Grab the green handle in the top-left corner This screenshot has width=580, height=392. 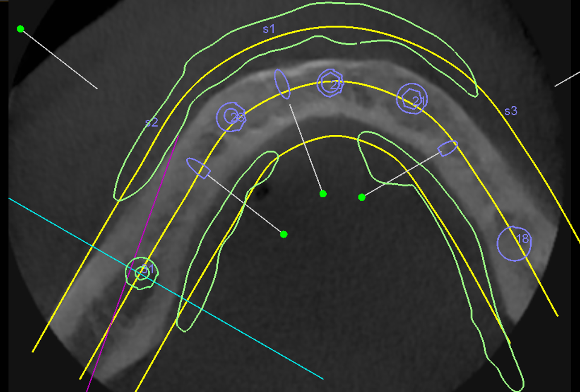tap(20, 29)
